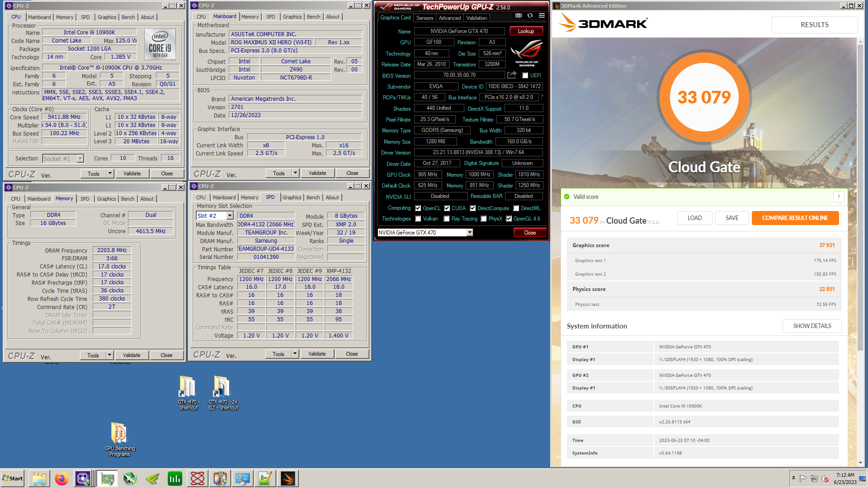This screenshot has height=488, width=868.
Task: Open the GPU selector dropdown in GPU-Z
Action: 470,232
